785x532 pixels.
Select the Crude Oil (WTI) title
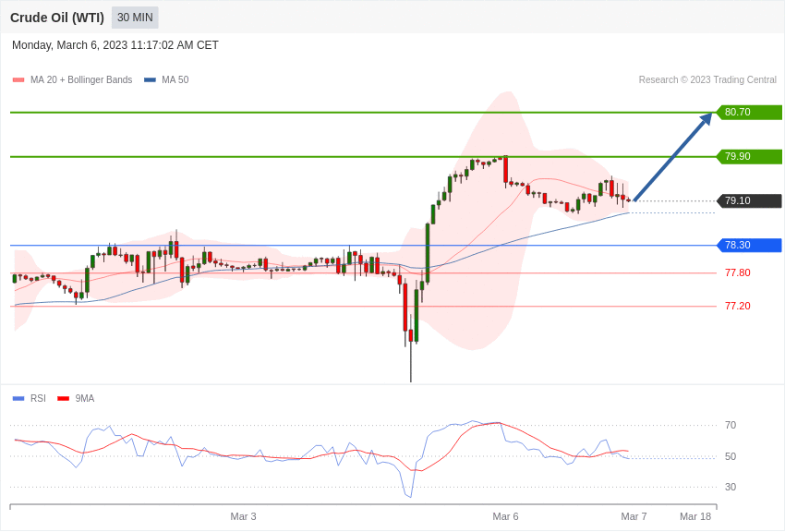tap(57, 18)
